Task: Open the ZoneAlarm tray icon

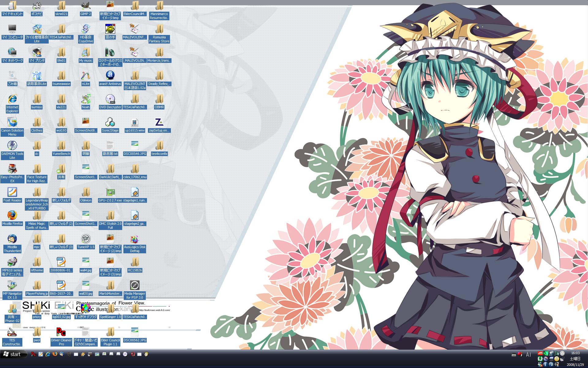Action: 546,359
